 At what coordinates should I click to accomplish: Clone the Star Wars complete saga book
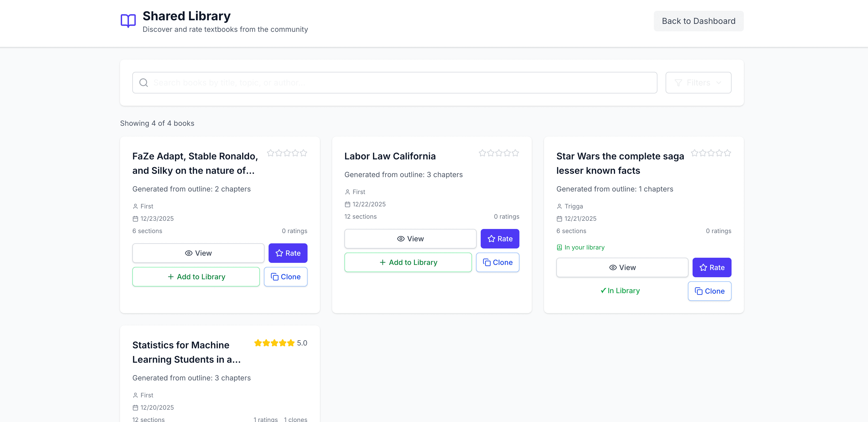(710, 291)
